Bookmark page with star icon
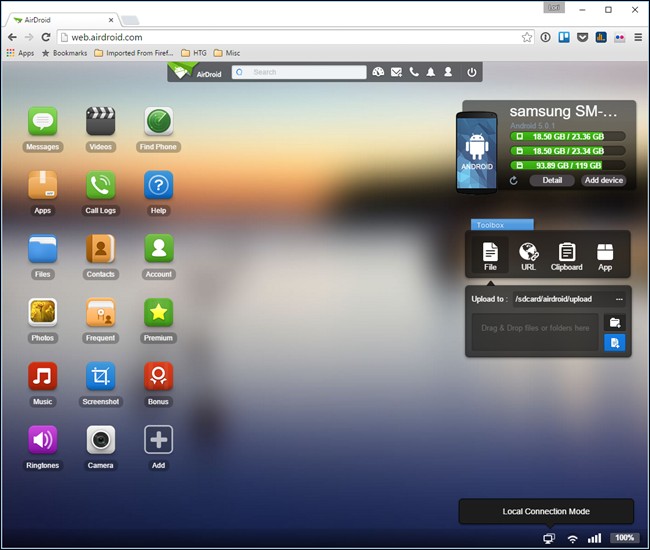This screenshot has height=550, width=650. click(527, 37)
